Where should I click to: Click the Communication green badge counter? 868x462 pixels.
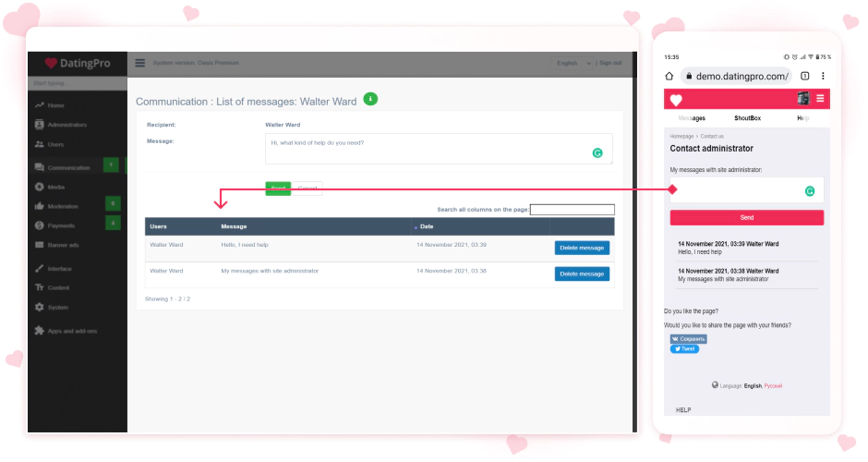click(x=111, y=165)
